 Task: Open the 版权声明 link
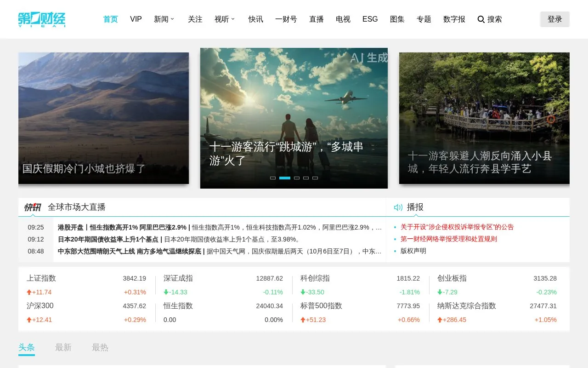point(413,251)
